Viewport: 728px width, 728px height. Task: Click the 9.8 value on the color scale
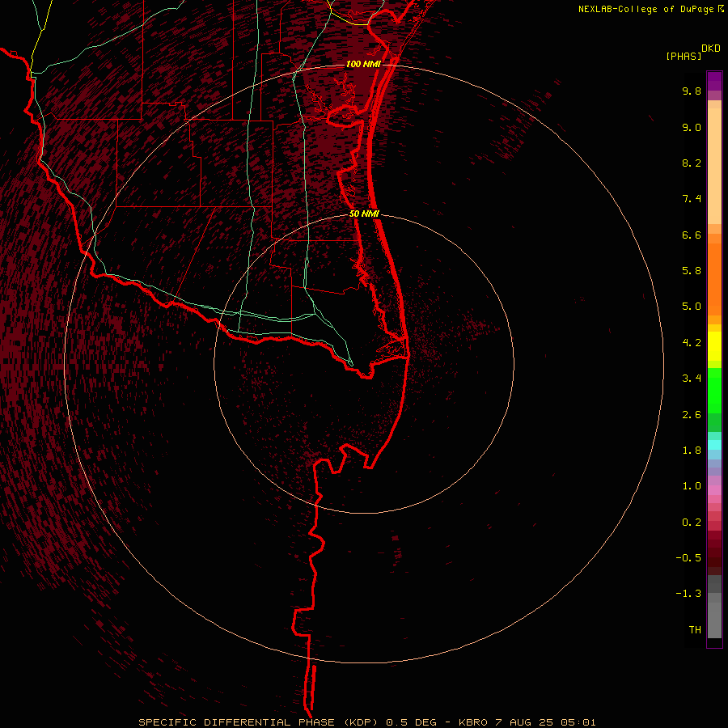[692, 91]
